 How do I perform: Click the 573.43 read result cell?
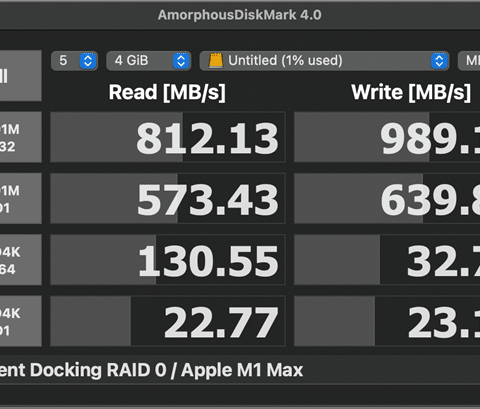tap(168, 198)
